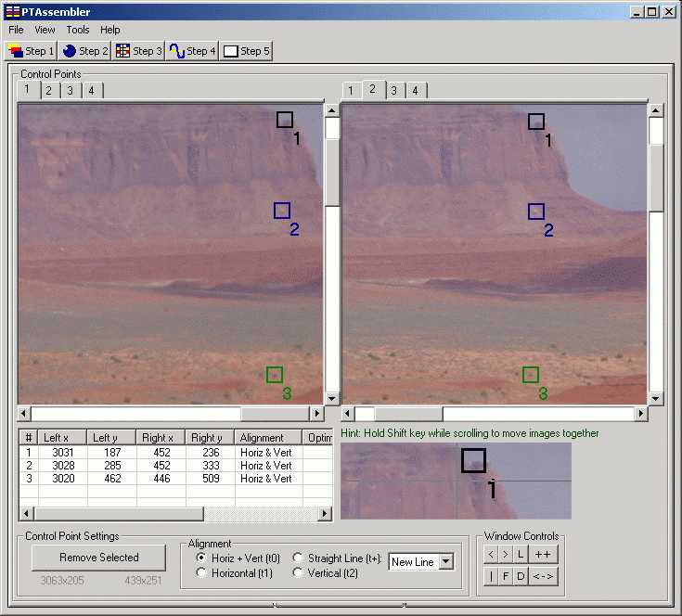Screen dimensions: 682x616
Task: Open the Help menu
Action: point(110,30)
